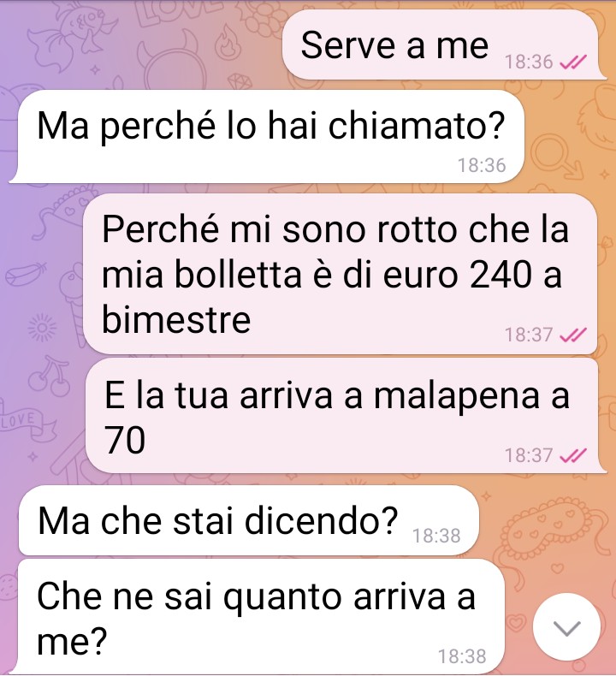Click read checkmarks on 'Serve a me'

(573, 62)
